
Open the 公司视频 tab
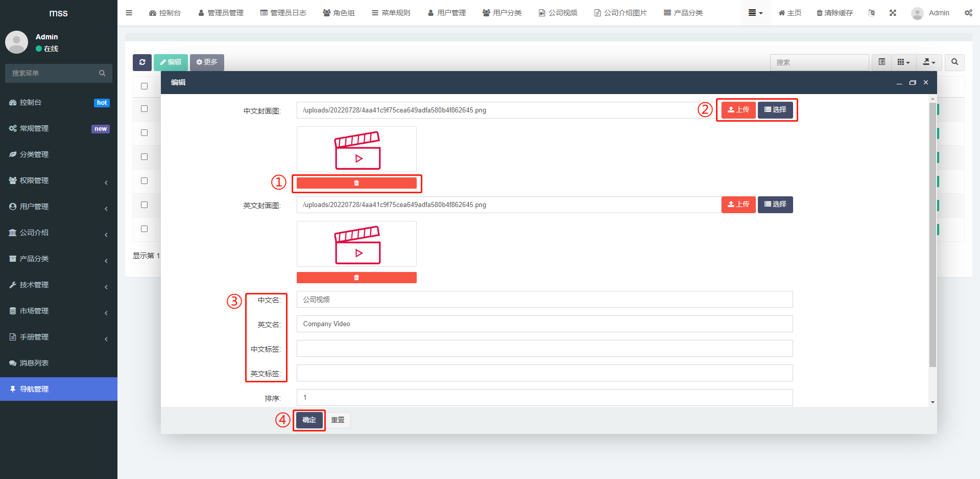coord(558,13)
